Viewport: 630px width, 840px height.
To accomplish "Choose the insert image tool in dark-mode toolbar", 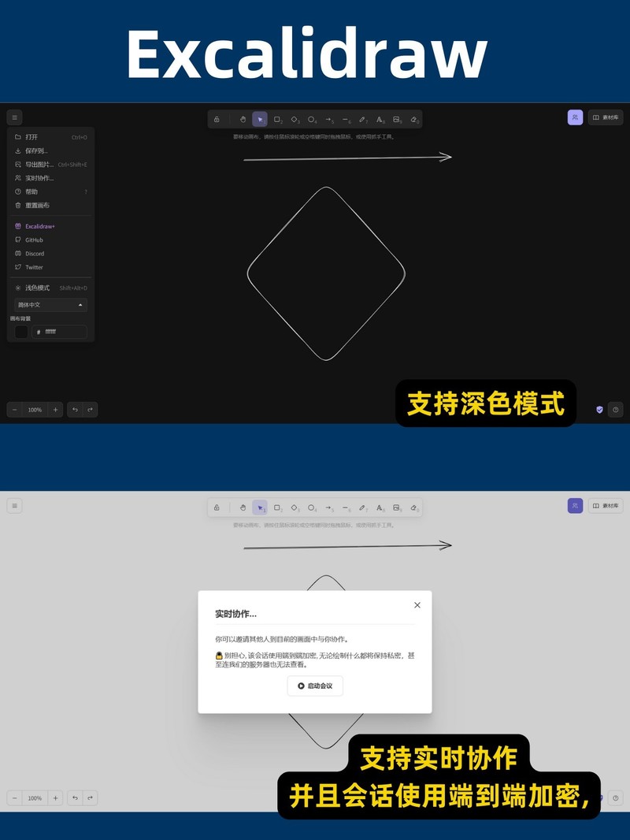I will point(397,119).
